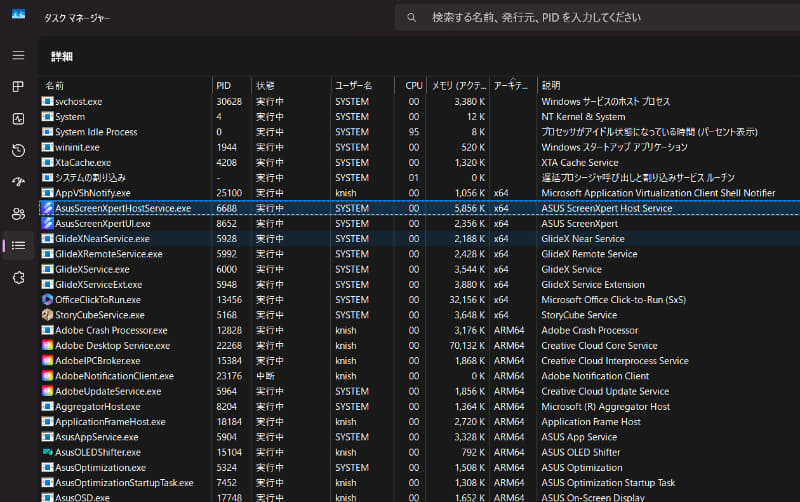Select the ApplicationFrameHost.exe row

[x=420, y=422]
